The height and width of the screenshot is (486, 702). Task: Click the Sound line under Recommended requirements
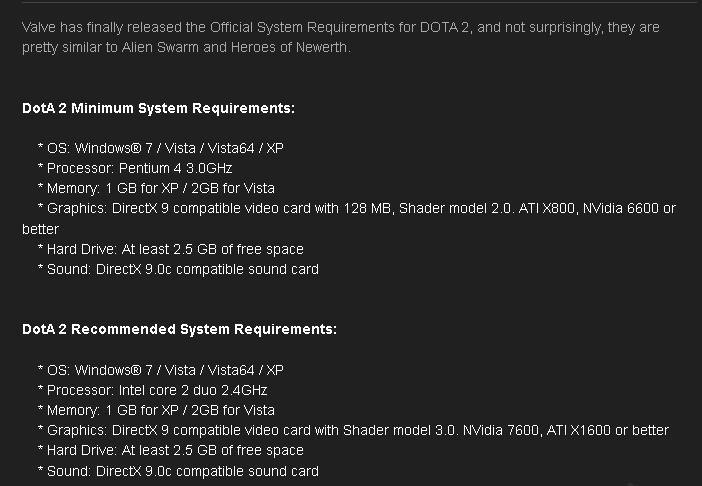(x=178, y=471)
